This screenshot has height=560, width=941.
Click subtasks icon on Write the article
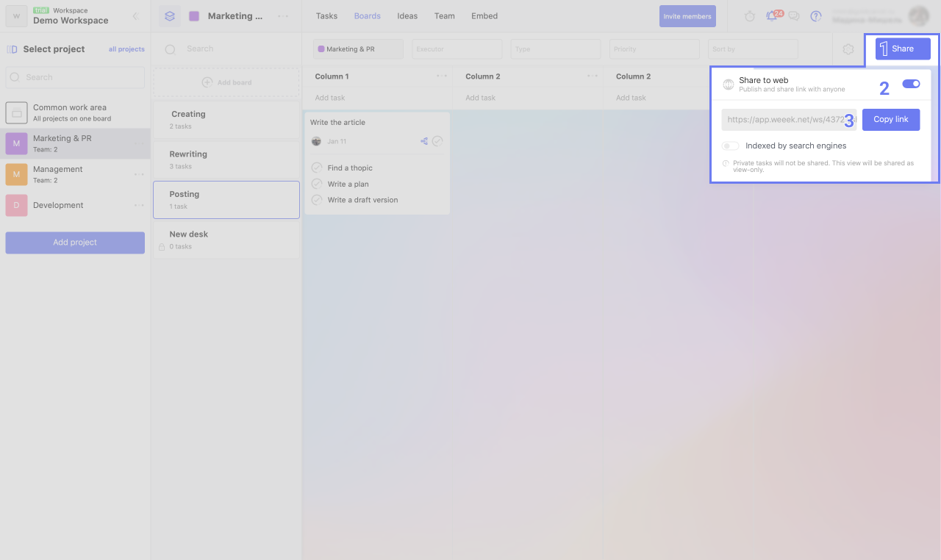point(424,141)
